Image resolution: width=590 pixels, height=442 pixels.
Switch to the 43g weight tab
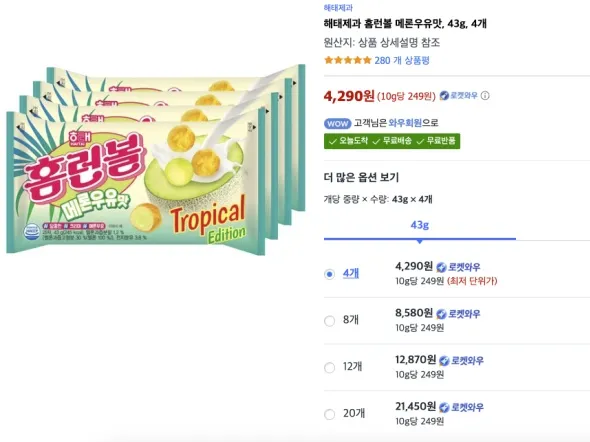pos(420,226)
